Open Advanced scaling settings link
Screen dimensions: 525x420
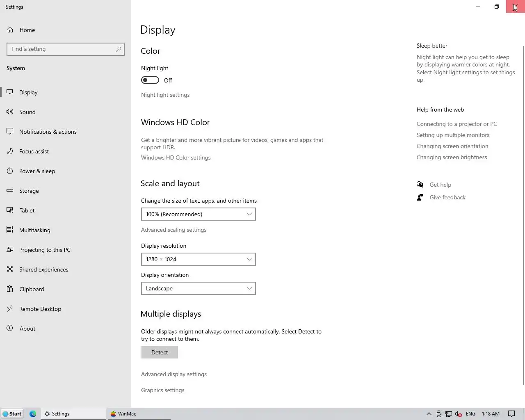coord(174,230)
